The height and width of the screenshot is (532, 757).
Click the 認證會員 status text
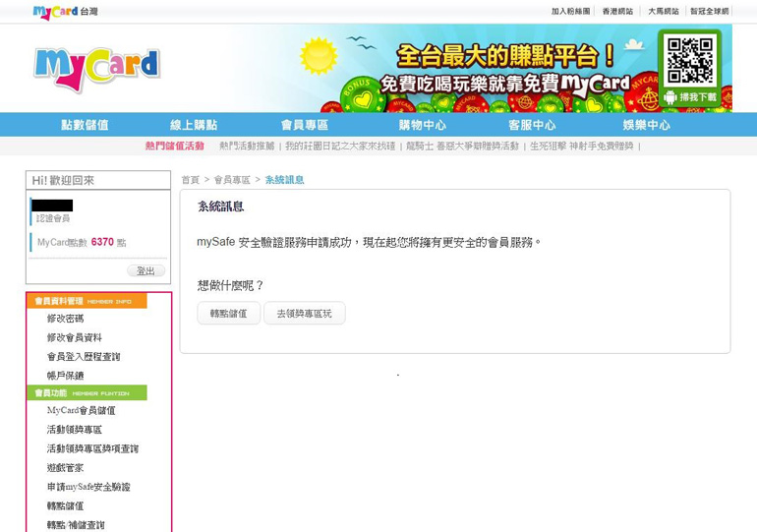(x=53, y=218)
